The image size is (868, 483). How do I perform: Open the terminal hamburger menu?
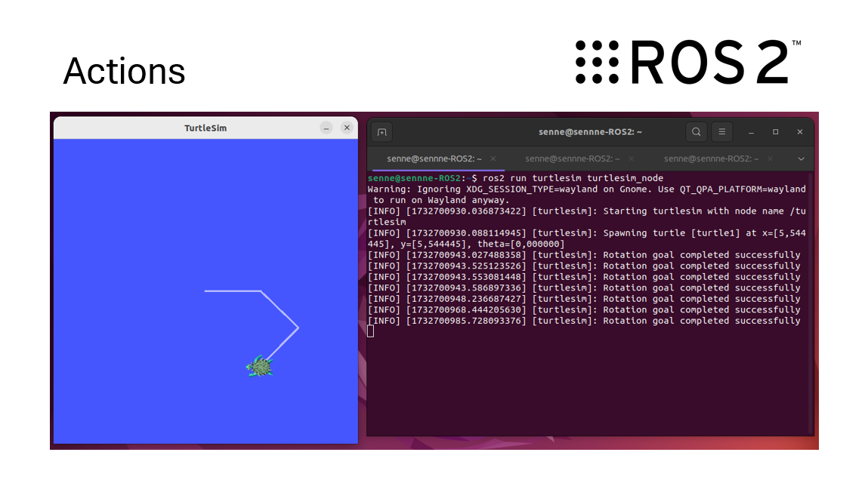722,131
